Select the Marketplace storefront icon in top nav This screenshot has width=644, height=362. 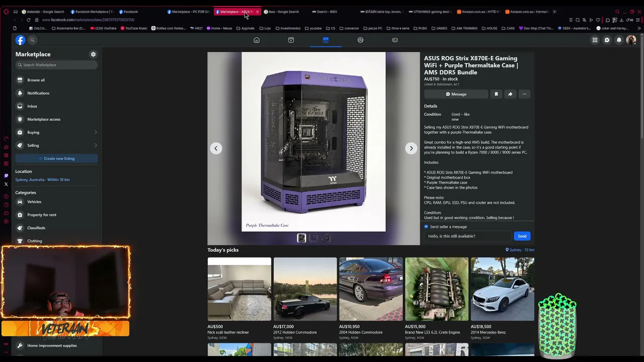[326, 40]
